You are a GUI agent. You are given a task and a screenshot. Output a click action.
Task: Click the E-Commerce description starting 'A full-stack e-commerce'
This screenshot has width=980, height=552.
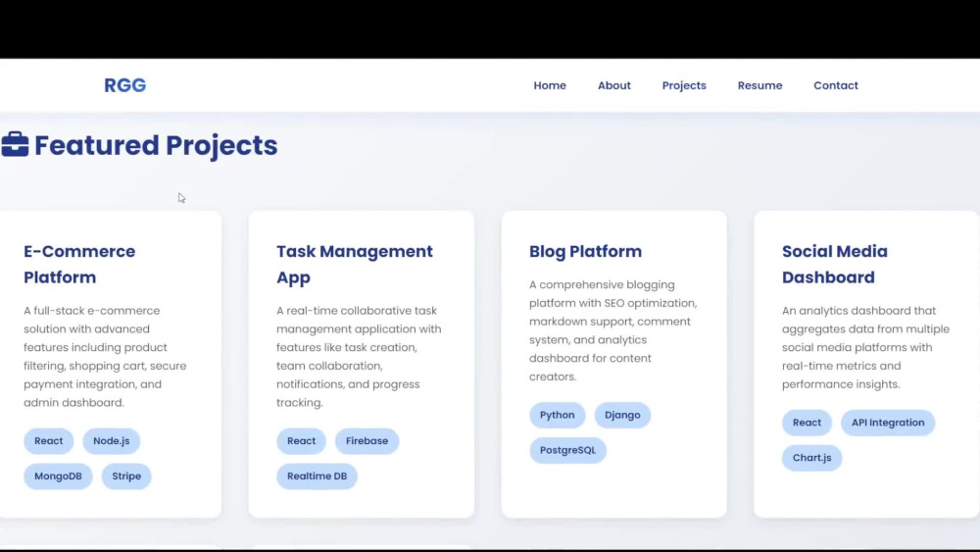tap(105, 356)
